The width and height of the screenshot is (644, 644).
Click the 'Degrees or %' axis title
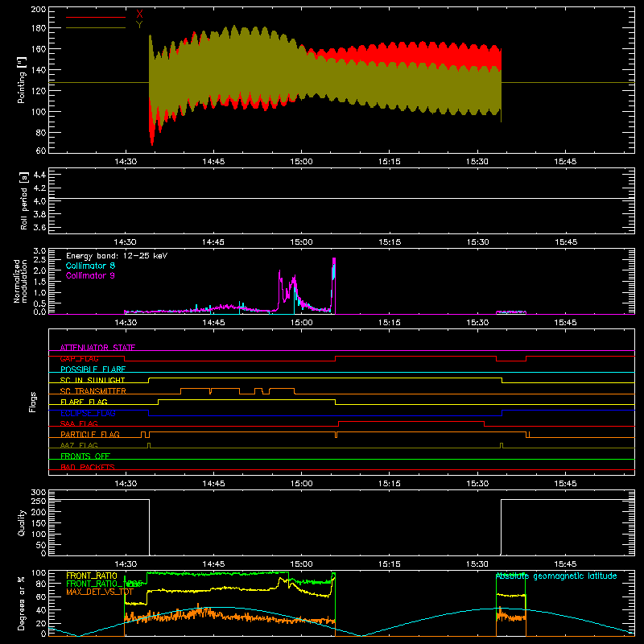click(x=22, y=603)
